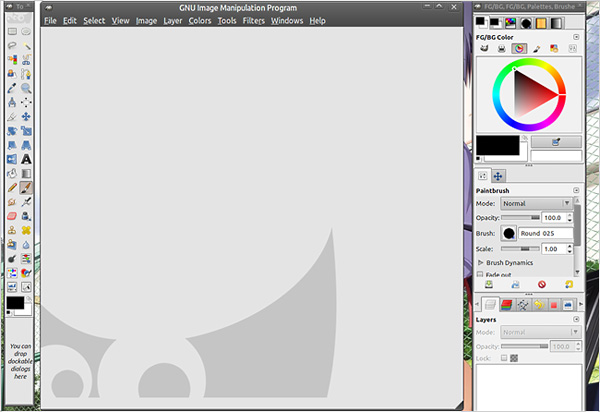This screenshot has height=412, width=600.
Task: Choose the Watercolor brush color selector
Action: [536, 49]
